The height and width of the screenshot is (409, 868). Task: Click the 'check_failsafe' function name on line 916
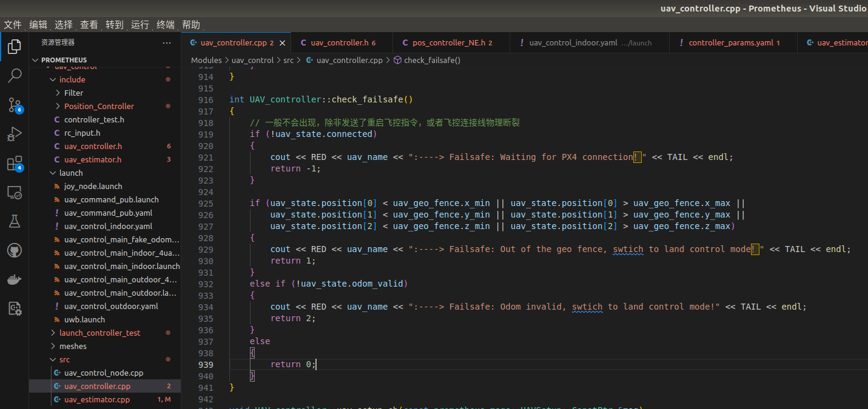coord(367,99)
